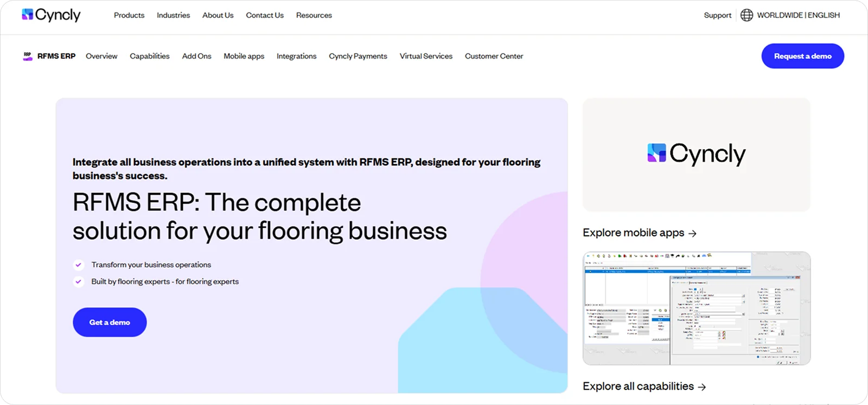Switch to the Overview tab
This screenshot has width=868, height=405.
point(101,56)
